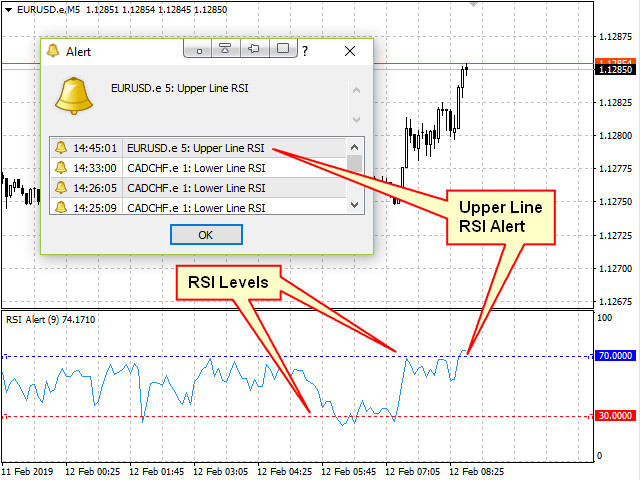Select the 14:26:05 CADCHF.e Lower Line RSI entry
This screenshot has width=640, height=480.
pos(198,188)
